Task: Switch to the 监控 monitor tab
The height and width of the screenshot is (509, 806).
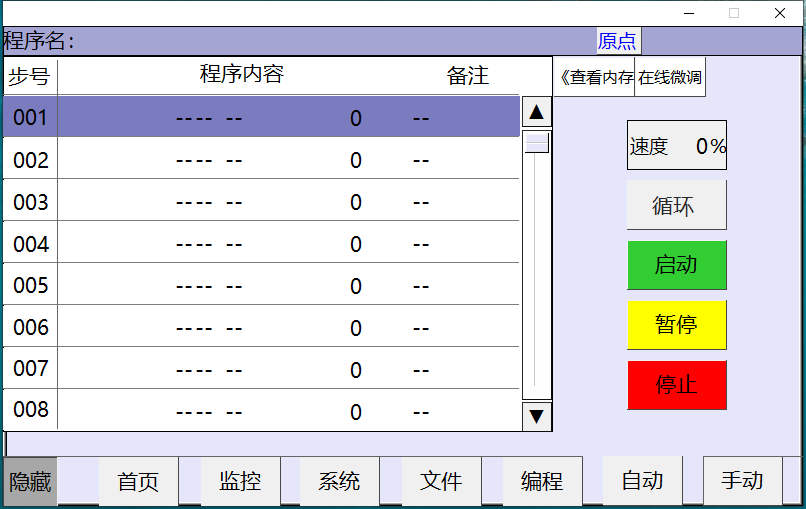Action: pyautogui.click(x=240, y=482)
